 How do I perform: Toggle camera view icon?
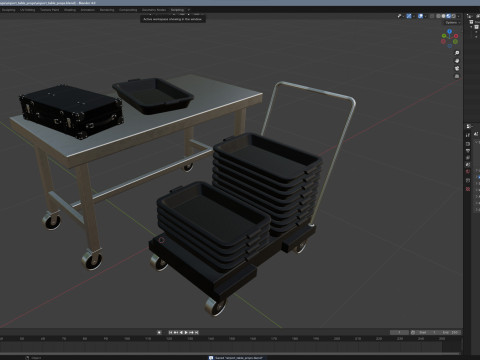pos(457,68)
